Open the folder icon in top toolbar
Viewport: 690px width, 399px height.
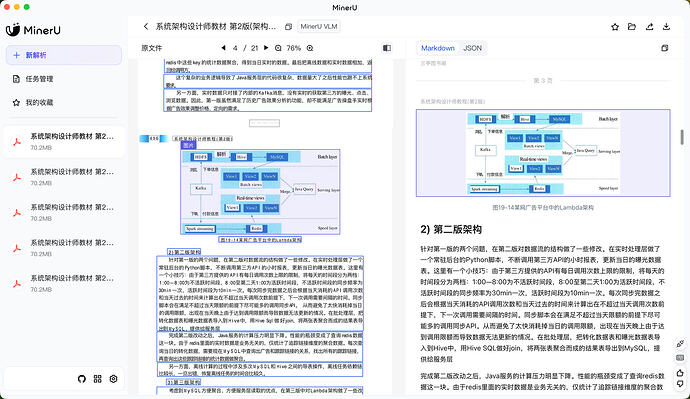click(632, 27)
